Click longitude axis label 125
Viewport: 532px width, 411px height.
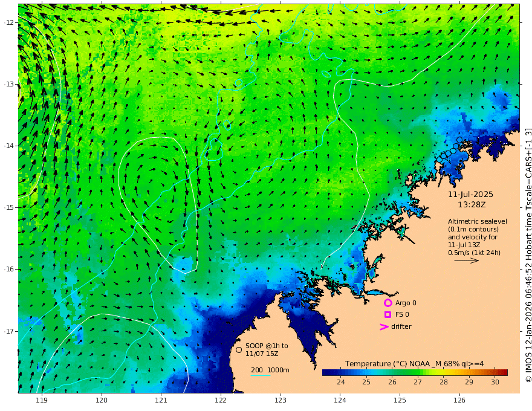[400, 400]
